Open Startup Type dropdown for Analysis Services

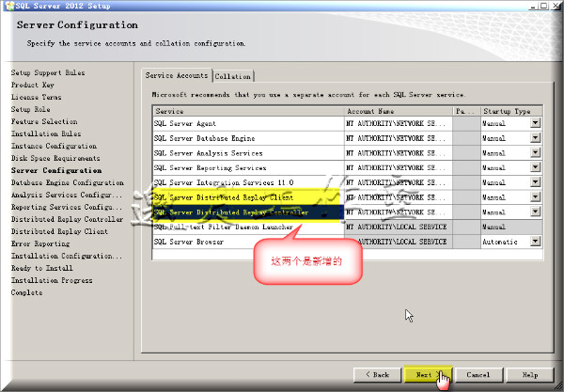click(535, 152)
